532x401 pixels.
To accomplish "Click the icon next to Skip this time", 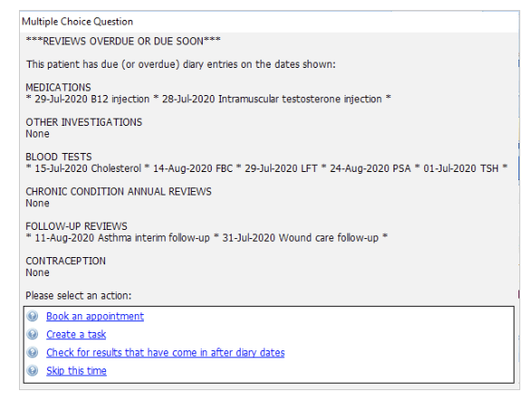I will tap(33, 371).
